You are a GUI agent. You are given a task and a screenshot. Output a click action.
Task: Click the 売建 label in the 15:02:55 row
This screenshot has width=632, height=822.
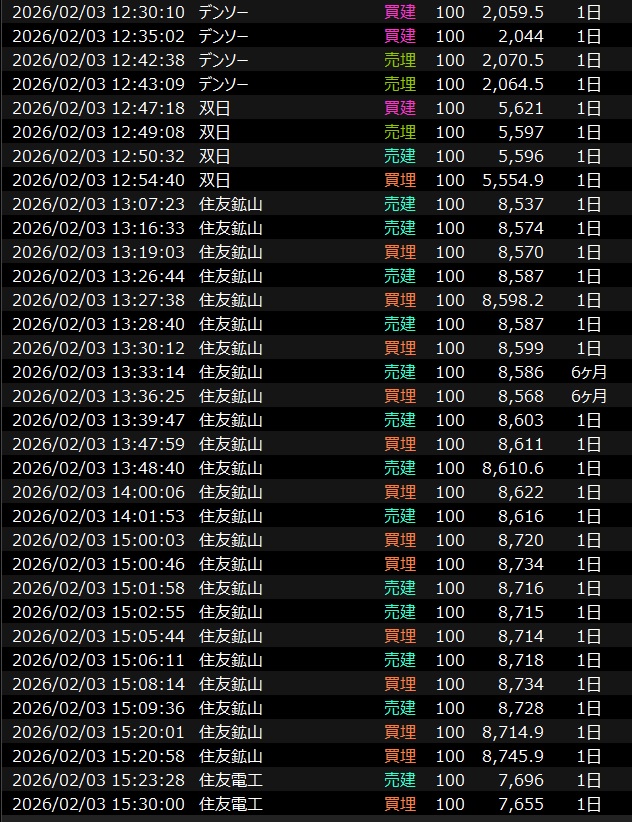pos(400,612)
